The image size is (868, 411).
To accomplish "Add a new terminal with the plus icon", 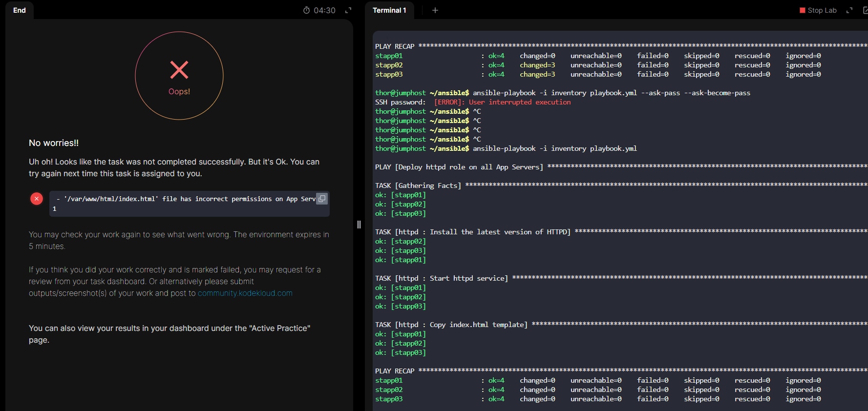I will point(435,10).
